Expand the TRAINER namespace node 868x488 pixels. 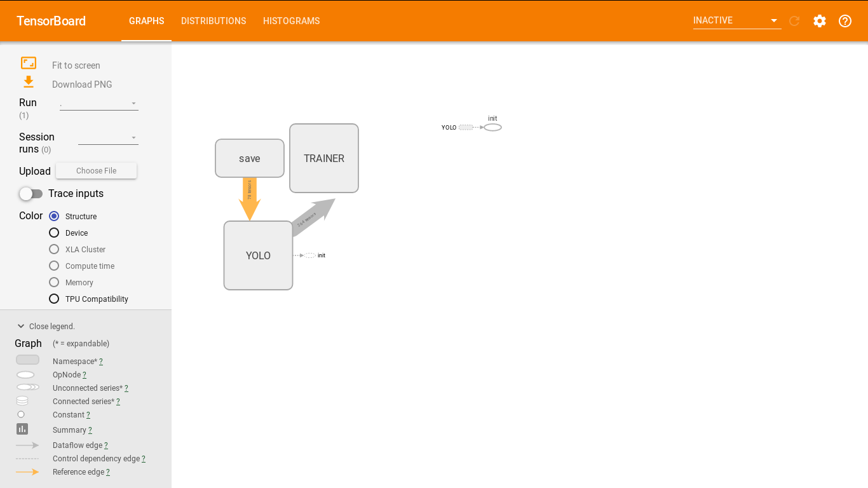pos(324,158)
